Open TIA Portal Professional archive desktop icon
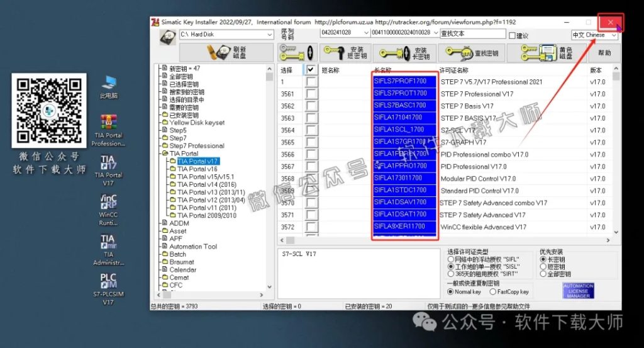644x348 pixels. pos(108,131)
